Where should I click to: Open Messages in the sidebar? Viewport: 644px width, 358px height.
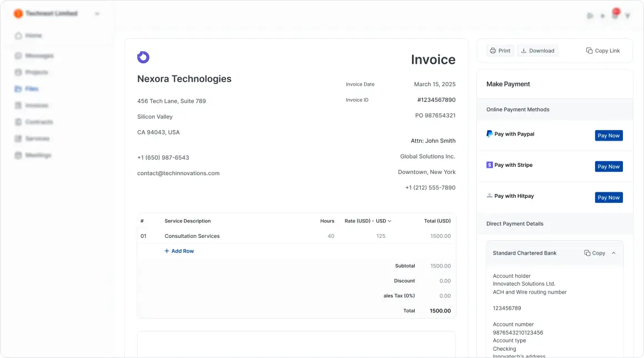pos(34,56)
